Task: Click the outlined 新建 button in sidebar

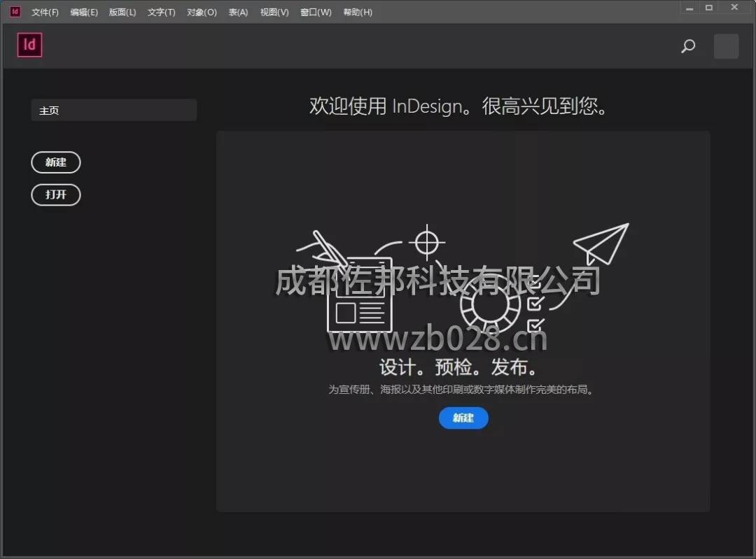Action: tap(56, 162)
